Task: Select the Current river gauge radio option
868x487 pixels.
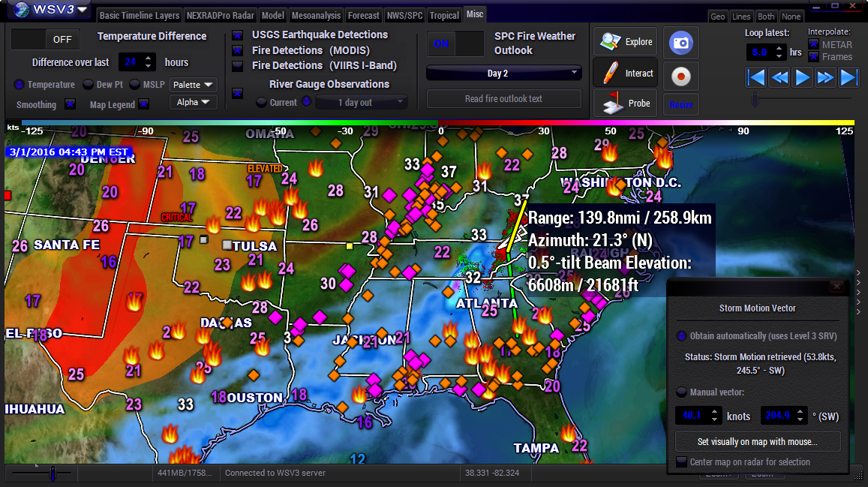Action: click(x=261, y=102)
